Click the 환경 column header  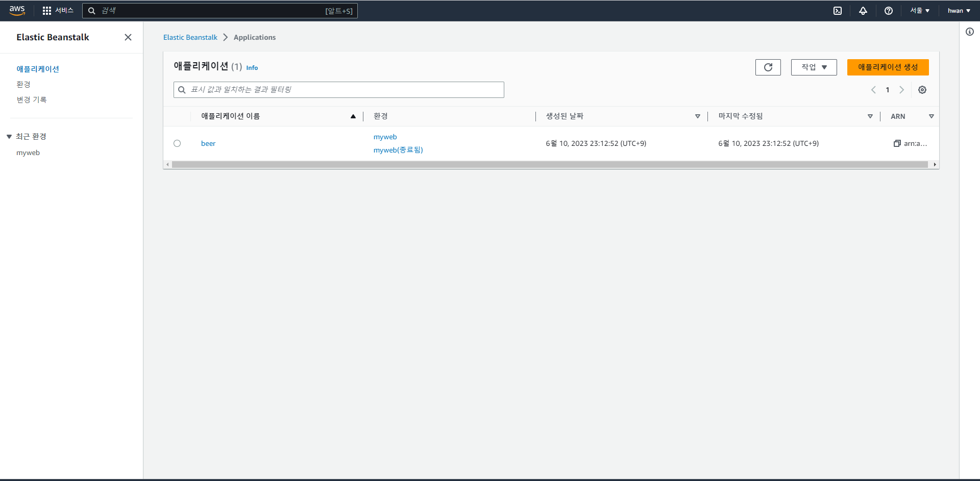coord(381,116)
